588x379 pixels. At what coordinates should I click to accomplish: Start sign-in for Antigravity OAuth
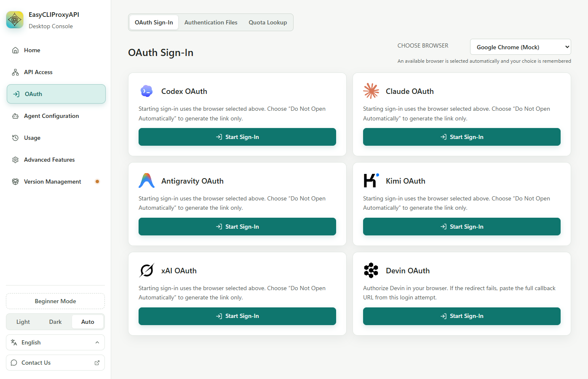[x=237, y=227]
